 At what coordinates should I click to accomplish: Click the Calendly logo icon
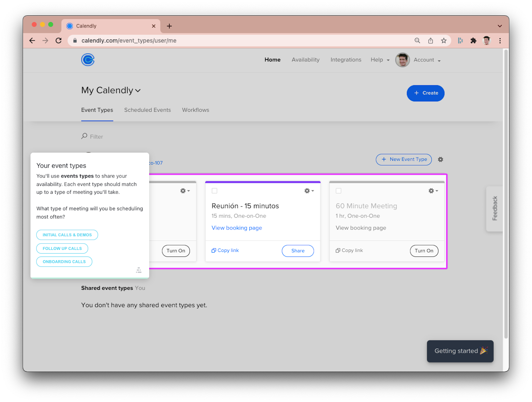(x=88, y=60)
